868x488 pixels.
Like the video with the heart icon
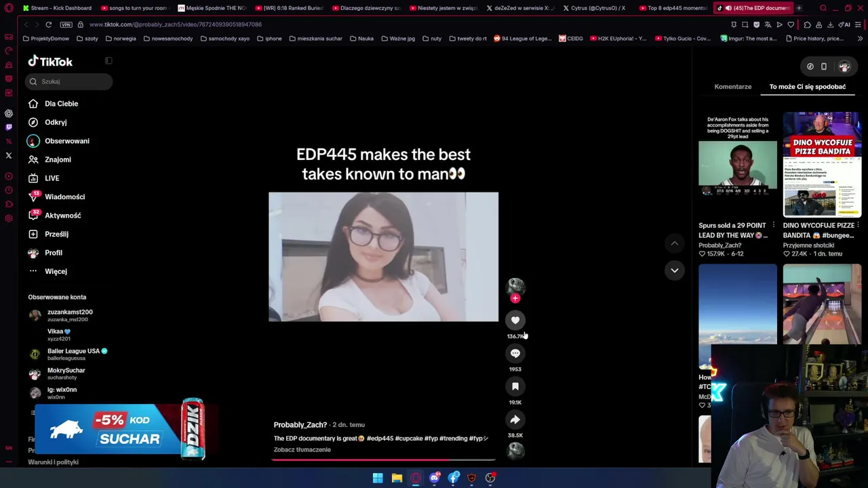(515, 320)
